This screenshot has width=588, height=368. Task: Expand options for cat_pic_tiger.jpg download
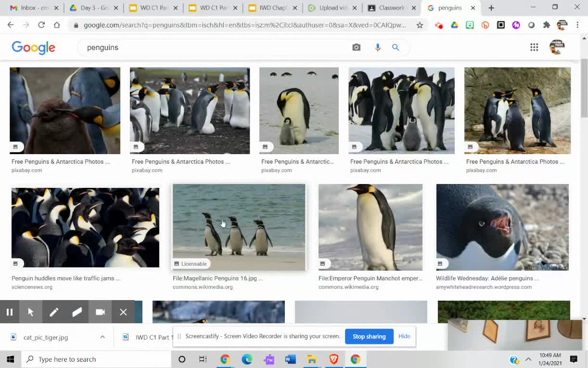click(x=102, y=337)
